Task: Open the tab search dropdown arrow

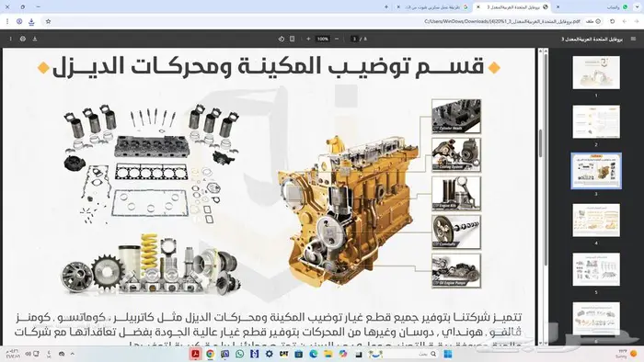Action: click(638, 7)
